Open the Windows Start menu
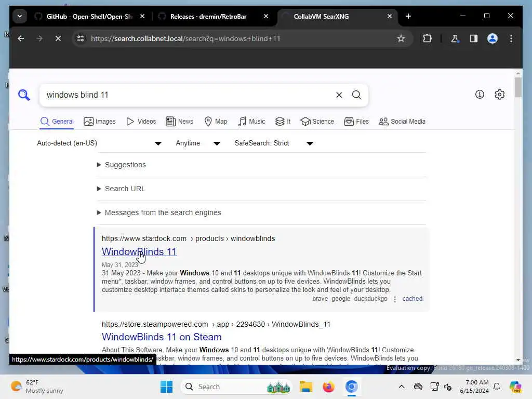The height and width of the screenshot is (399, 532). [x=166, y=387]
